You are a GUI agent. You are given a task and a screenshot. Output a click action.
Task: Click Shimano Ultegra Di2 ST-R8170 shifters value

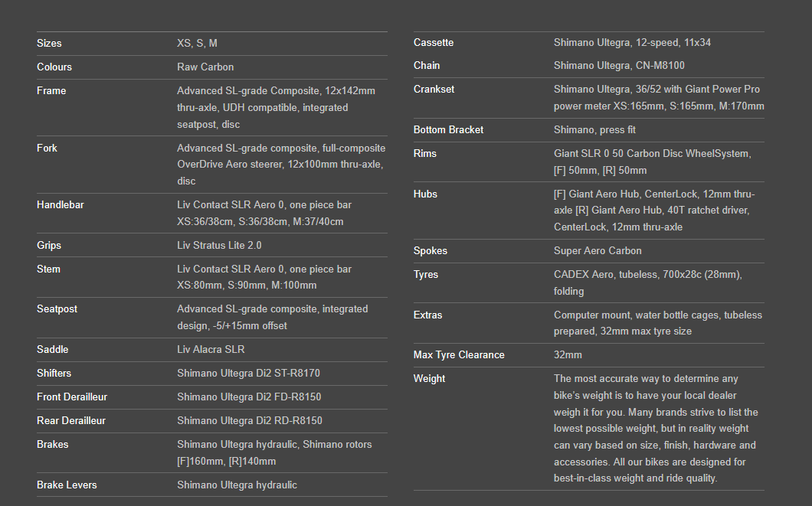pos(248,373)
